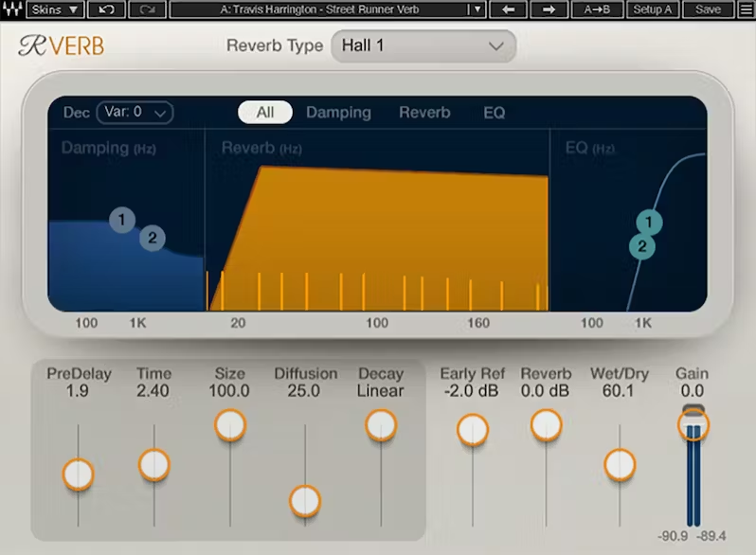Select the All view tab
Viewport: 756px width, 555px height.
coord(265,113)
